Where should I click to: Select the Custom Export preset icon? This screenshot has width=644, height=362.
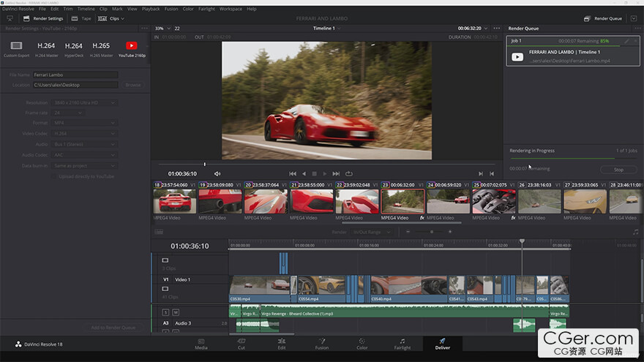click(x=16, y=45)
